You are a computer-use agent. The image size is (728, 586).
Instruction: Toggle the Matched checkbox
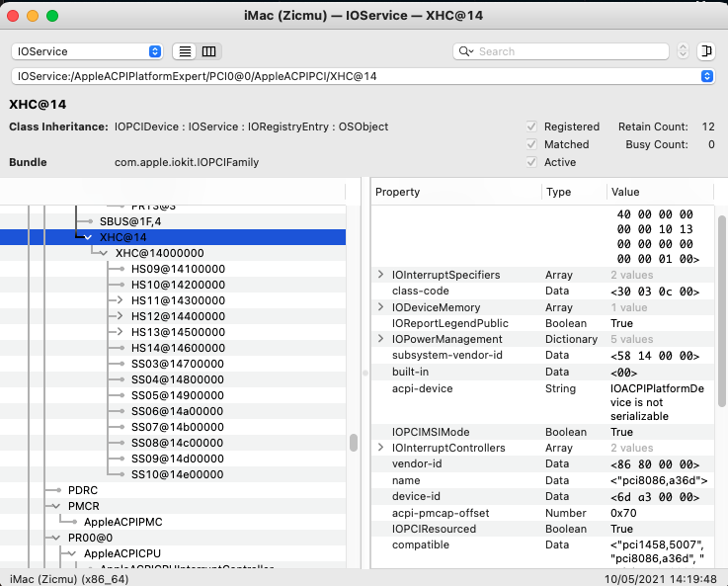531,144
